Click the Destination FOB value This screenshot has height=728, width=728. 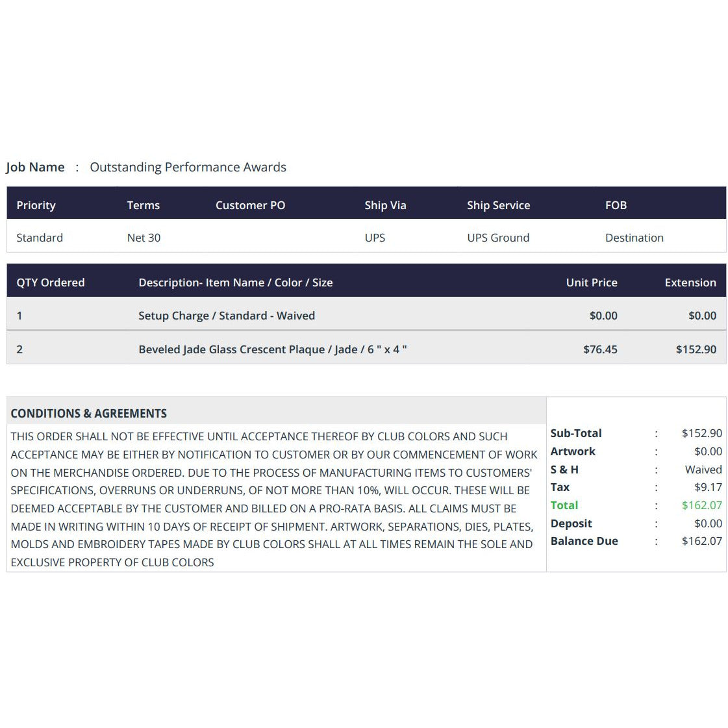pos(634,238)
